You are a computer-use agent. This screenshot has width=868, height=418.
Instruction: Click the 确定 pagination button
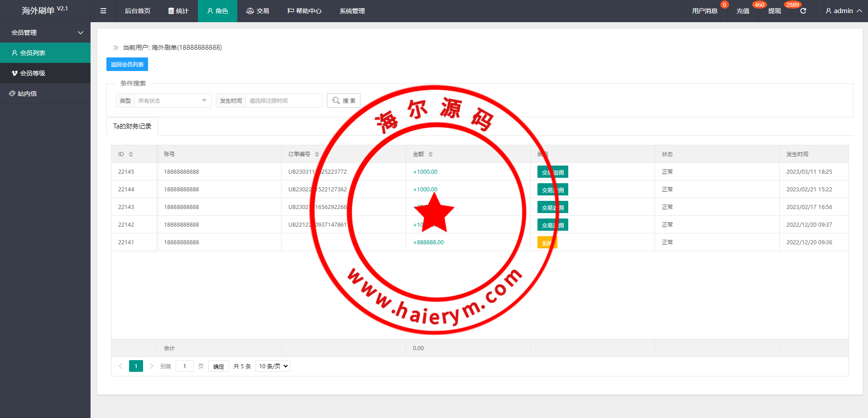(x=219, y=366)
